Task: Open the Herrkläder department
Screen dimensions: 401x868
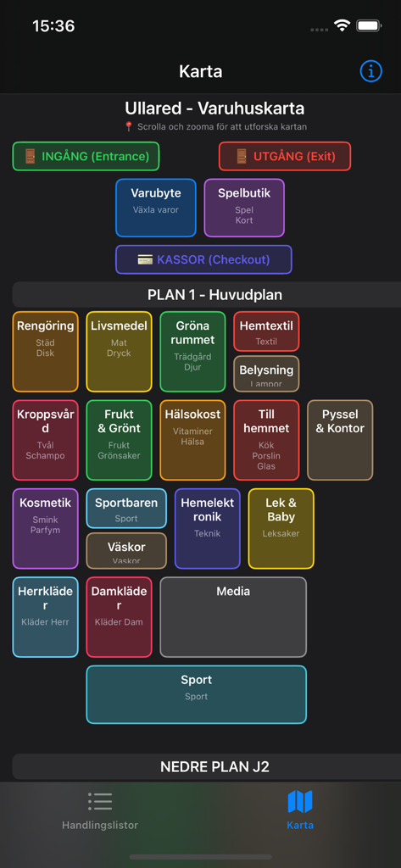Action: pos(46,617)
